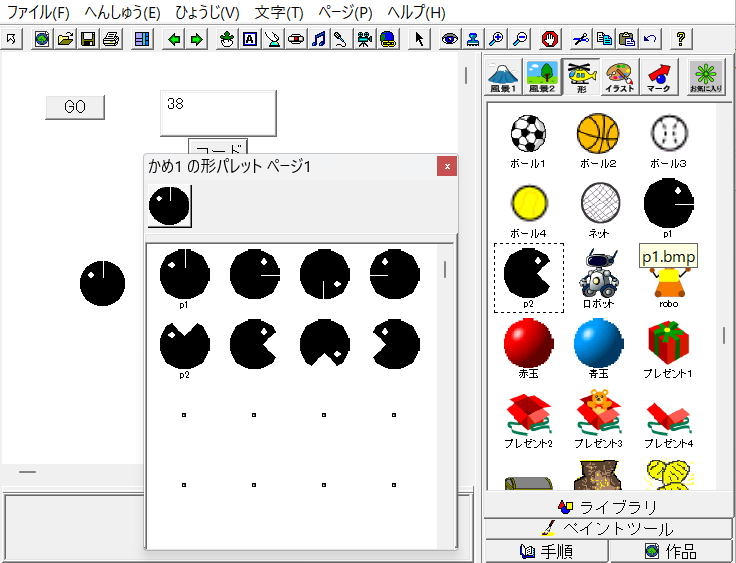Open the ペイントツール panel
The width and height of the screenshot is (736, 563).
click(608, 529)
